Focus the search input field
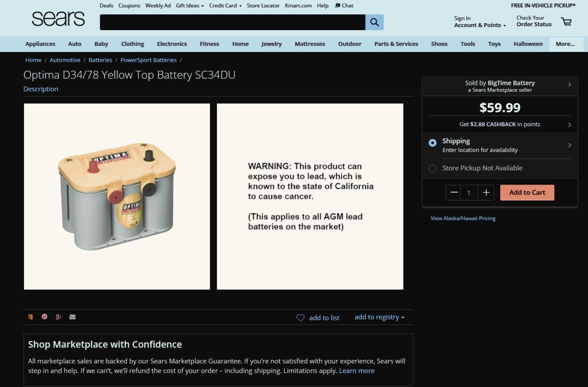Image resolution: width=588 pixels, height=387 pixels. click(x=233, y=22)
